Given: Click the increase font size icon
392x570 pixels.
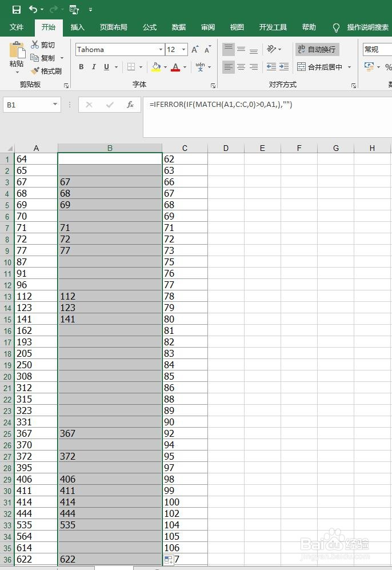Looking at the screenshot, I should tap(195, 49).
